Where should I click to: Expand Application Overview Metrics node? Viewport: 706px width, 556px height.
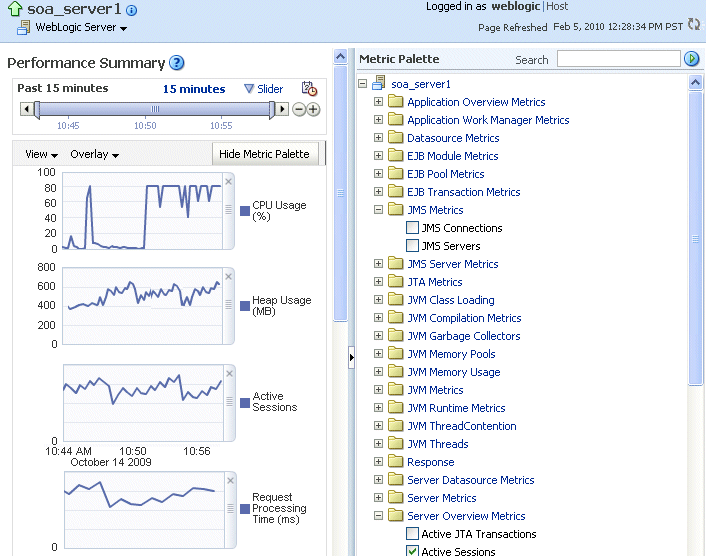pos(378,101)
